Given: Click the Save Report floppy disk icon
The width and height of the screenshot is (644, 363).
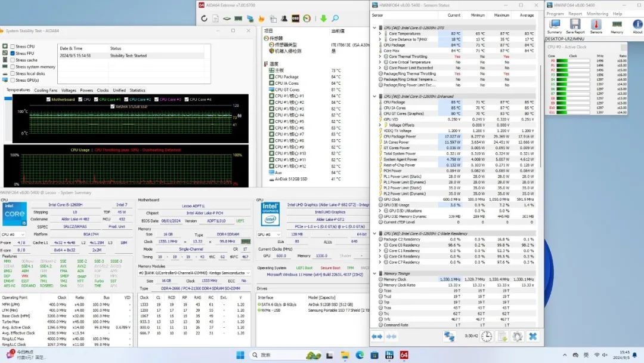Looking at the screenshot, I should [575, 25].
